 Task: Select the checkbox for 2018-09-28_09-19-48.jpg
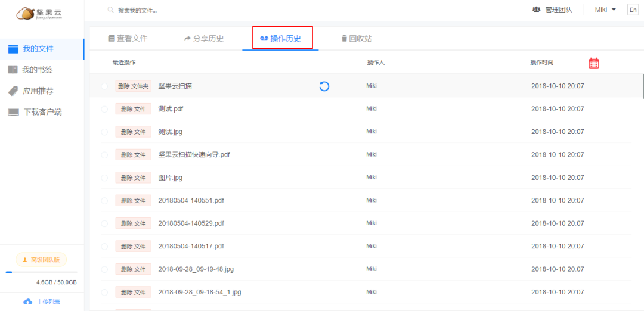click(104, 269)
